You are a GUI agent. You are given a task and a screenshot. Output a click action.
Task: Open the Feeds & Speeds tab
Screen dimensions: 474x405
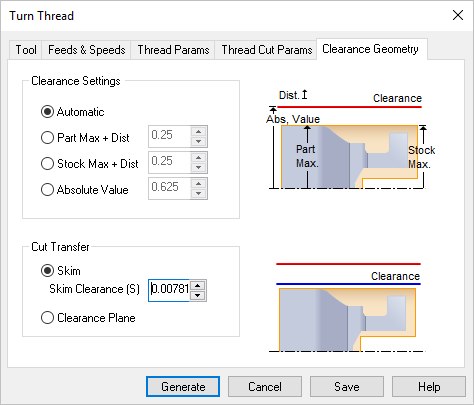click(86, 50)
